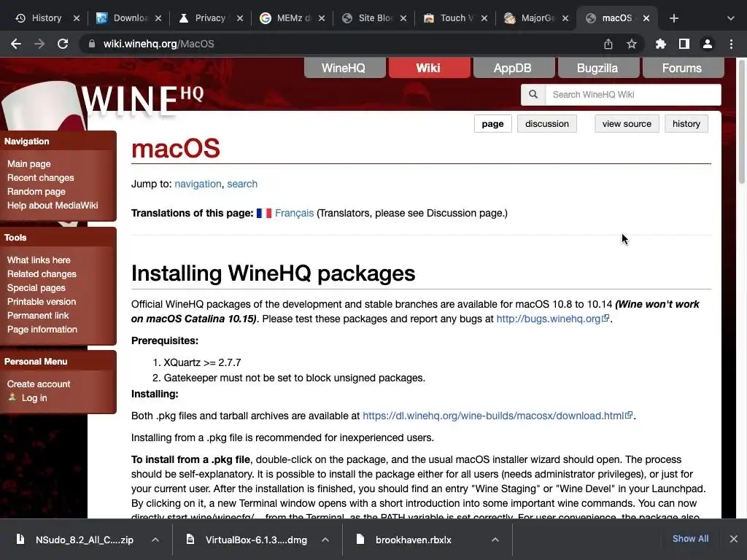Screen dimensions: 747x560
Task: Close the active macOS tab
Action: pos(646,18)
